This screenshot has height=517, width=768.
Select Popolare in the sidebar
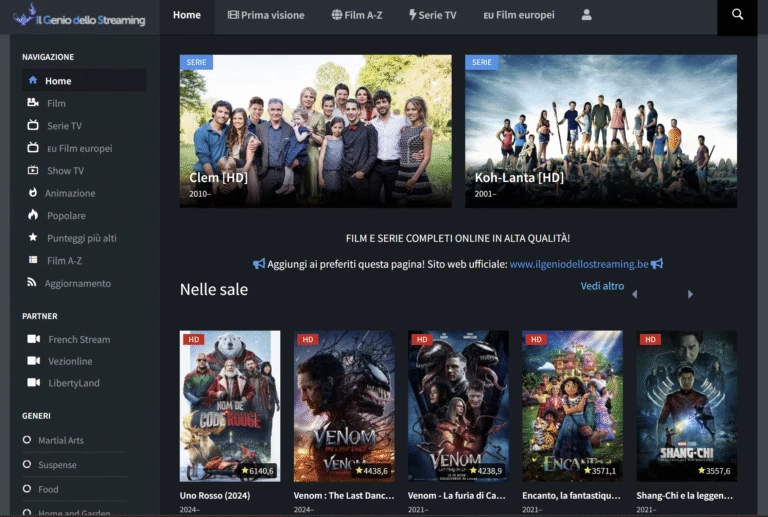coord(66,215)
